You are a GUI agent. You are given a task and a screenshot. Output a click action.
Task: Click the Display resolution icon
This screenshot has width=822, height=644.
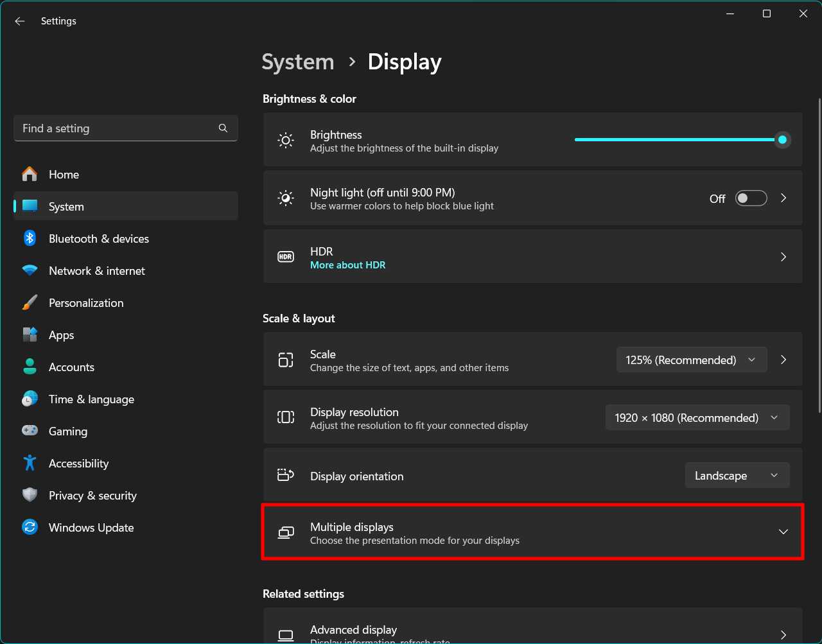(286, 417)
